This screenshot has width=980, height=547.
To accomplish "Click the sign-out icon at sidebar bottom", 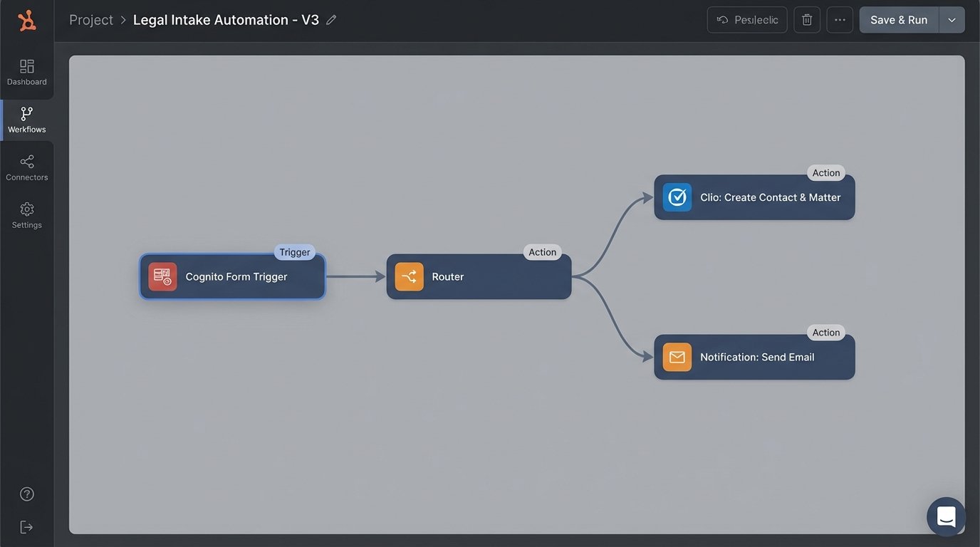I will [x=26, y=526].
